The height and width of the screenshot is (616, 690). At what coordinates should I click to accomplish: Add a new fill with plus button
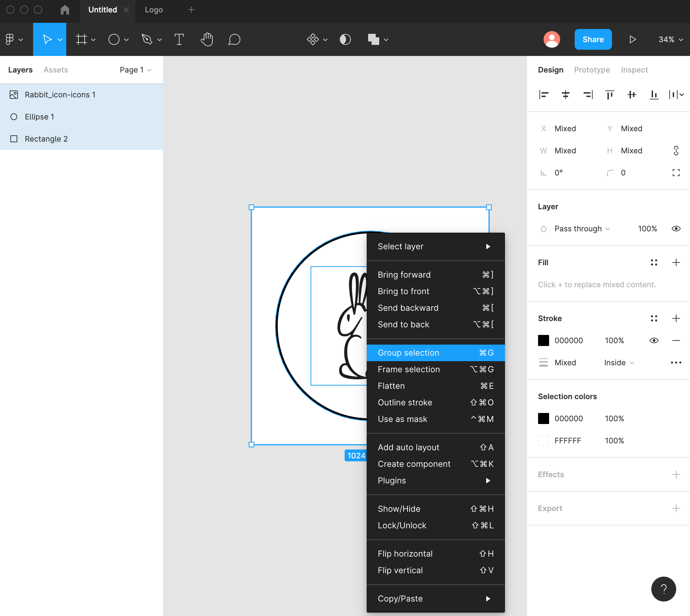pyautogui.click(x=676, y=262)
